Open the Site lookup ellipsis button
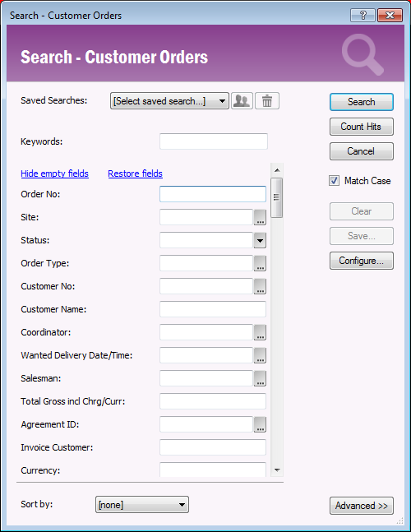Image resolution: width=411 pixels, height=532 pixels. click(x=260, y=217)
